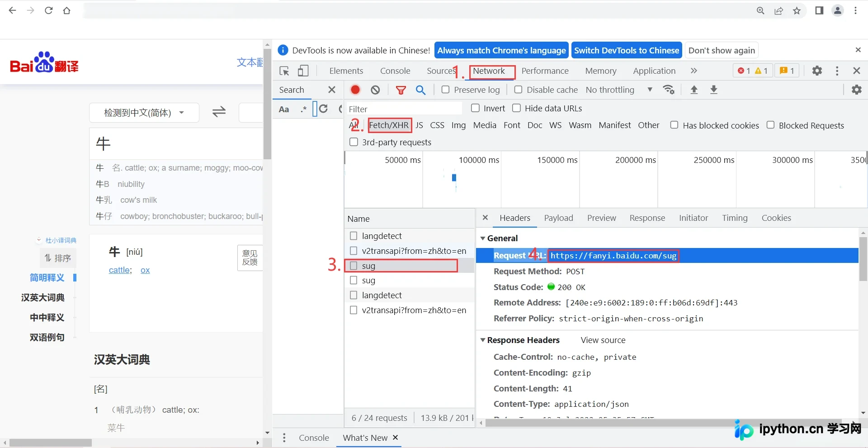868x448 pixels.
Task: Refresh the search results icon
Action: click(323, 109)
